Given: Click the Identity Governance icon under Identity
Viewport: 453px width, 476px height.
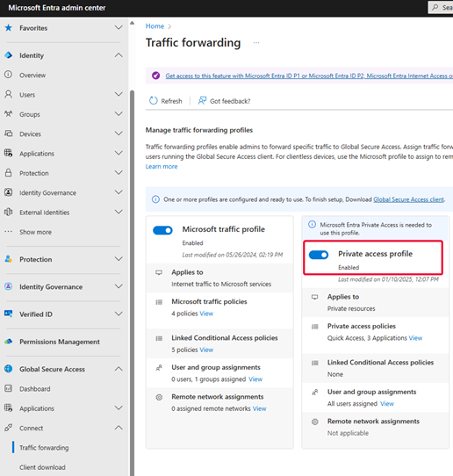Looking at the screenshot, I should pyautogui.click(x=9, y=192).
